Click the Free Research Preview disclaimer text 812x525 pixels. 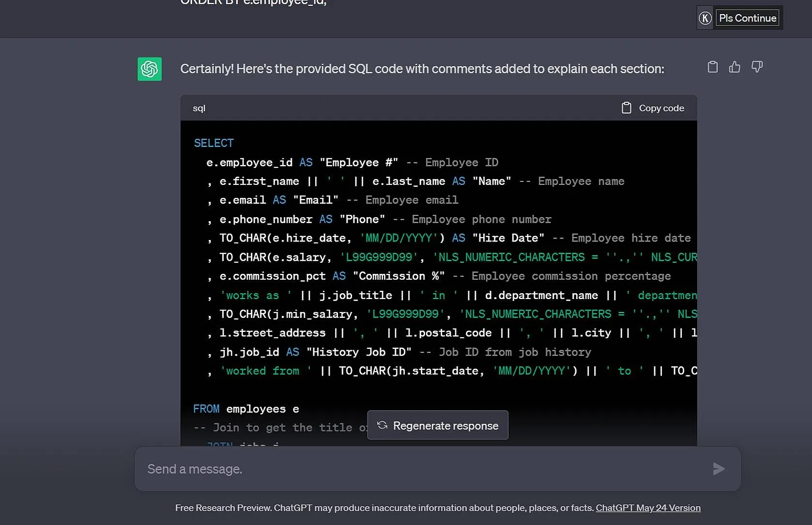[384, 508]
